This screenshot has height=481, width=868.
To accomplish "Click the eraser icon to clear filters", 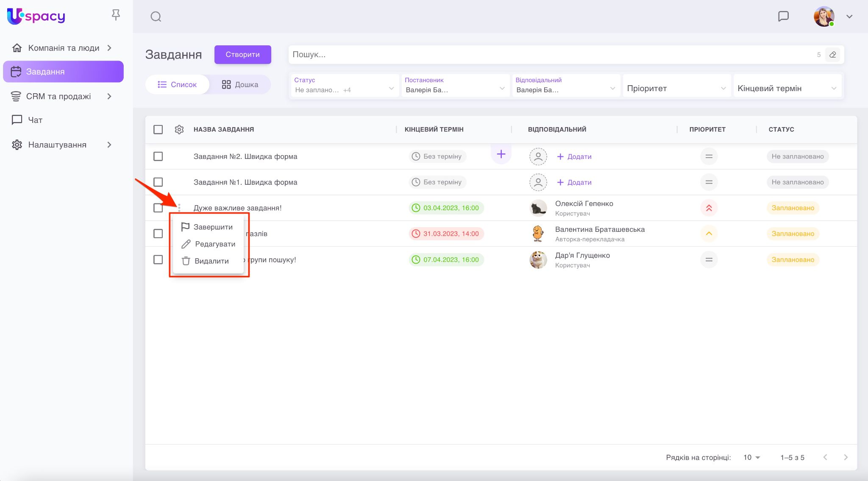I will (x=832, y=55).
